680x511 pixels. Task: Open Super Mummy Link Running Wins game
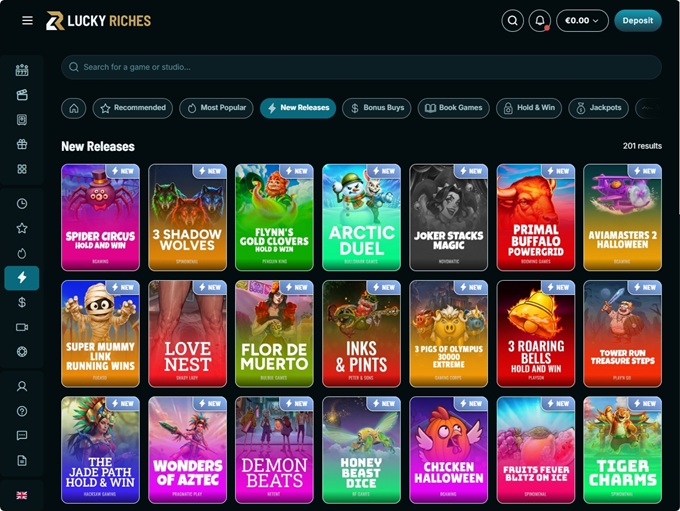coord(100,334)
